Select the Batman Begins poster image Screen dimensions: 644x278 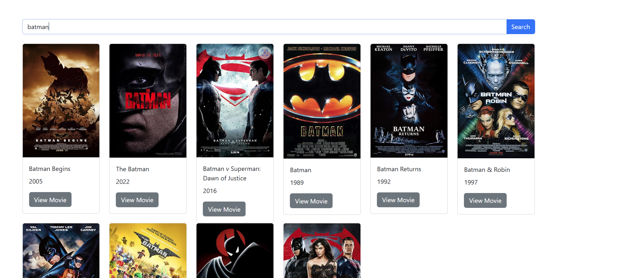(61, 100)
